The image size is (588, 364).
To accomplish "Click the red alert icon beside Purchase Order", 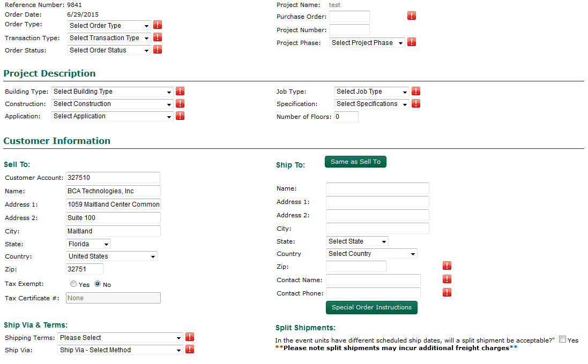I will [411, 16].
